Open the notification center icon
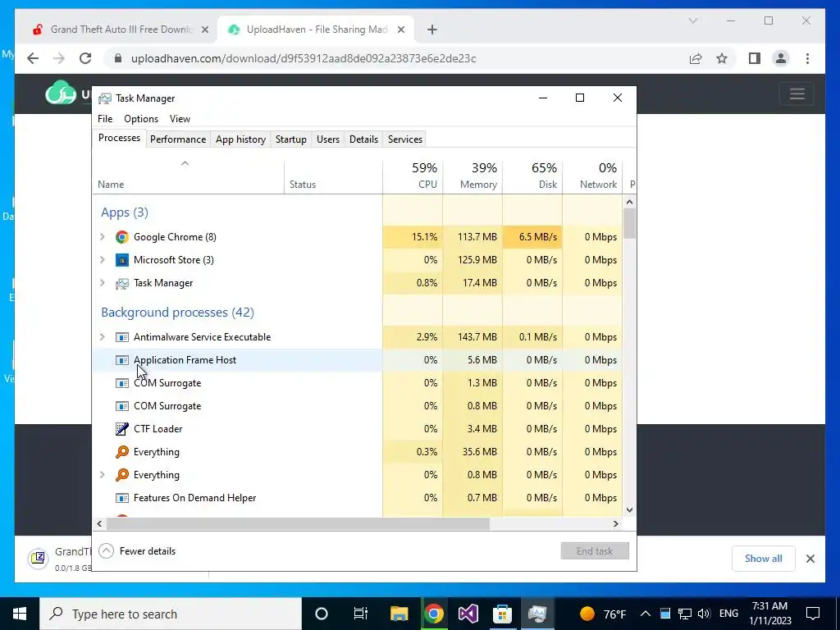Image resolution: width=840 pixels, height=630 pixels. 813,614
